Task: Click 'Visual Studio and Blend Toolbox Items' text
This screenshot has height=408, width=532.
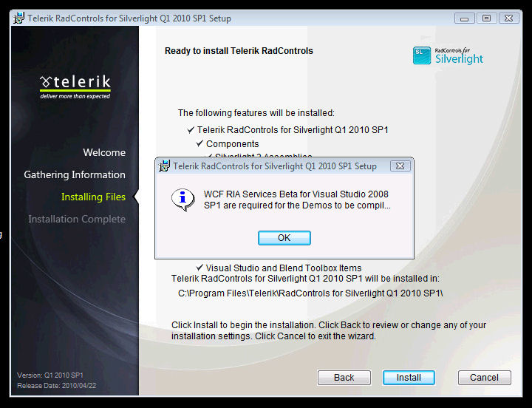Action: point(284,268)
